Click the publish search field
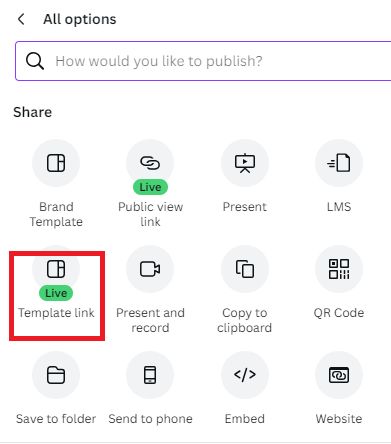This screenshot has height=444, width=391. (x=203, y=61)
